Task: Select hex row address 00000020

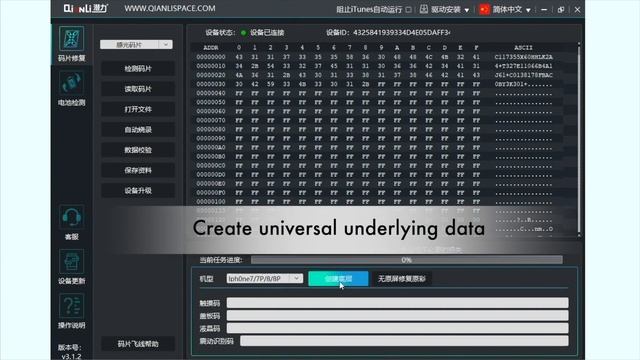Action: [211, 75]
